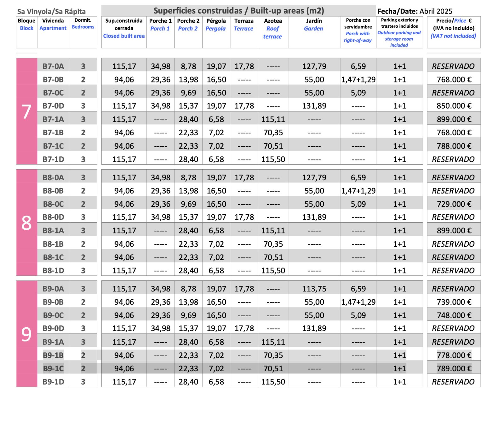This screenshot has height=433, width=504.
Task: Select the Dormit. / Bedrooms column header
Action: pyautogui.click(x=83, y=24)
